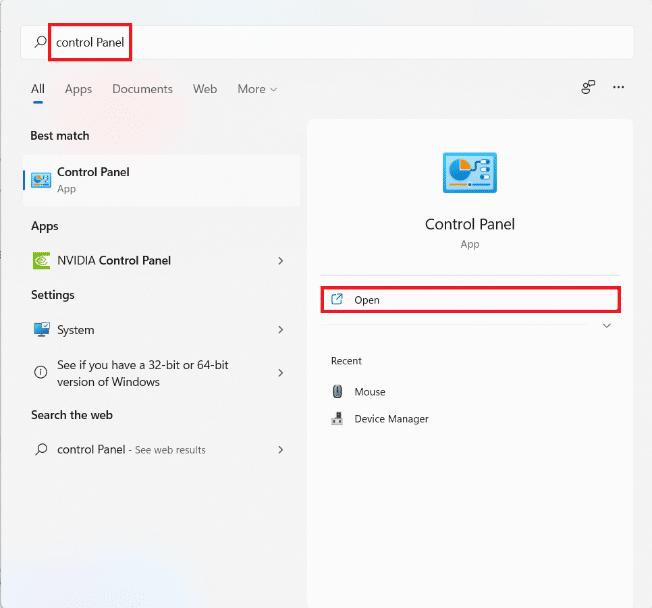Expand NVIDIA Control Panel result arrow
This screenshot has width=652, height=608.
[x=281, y=261]
